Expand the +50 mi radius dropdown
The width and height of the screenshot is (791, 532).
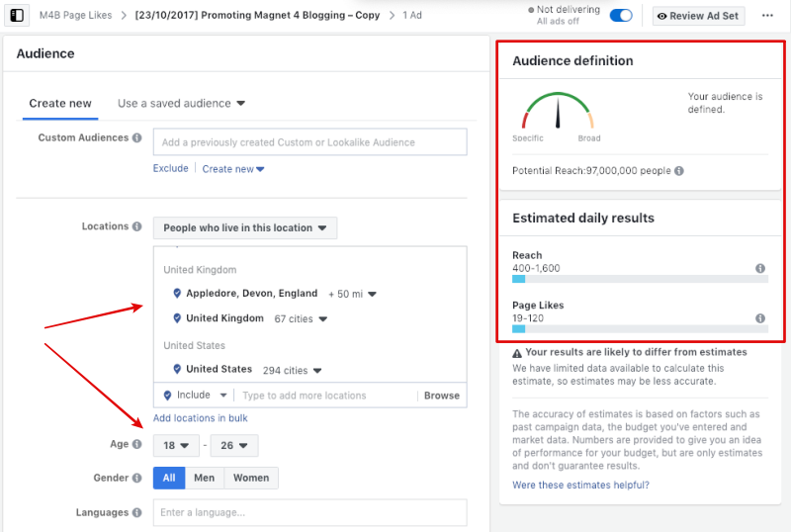[352, 294]
